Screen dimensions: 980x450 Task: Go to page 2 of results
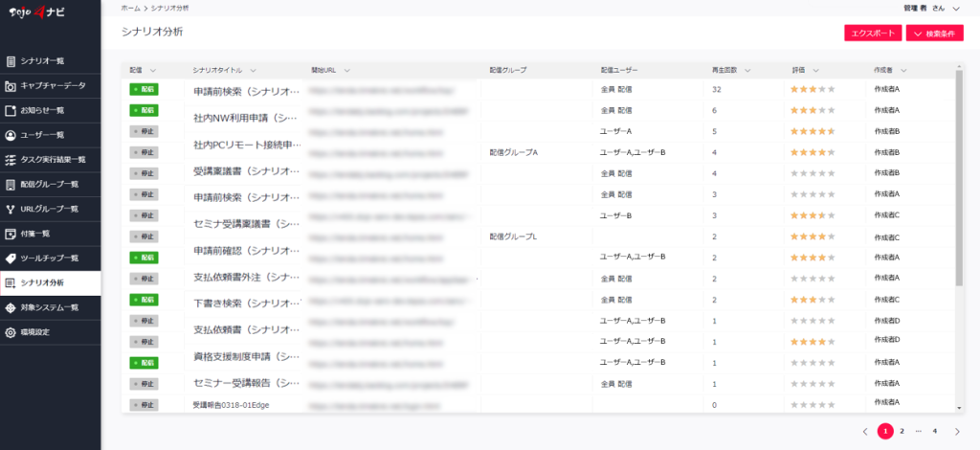(902, 431)
